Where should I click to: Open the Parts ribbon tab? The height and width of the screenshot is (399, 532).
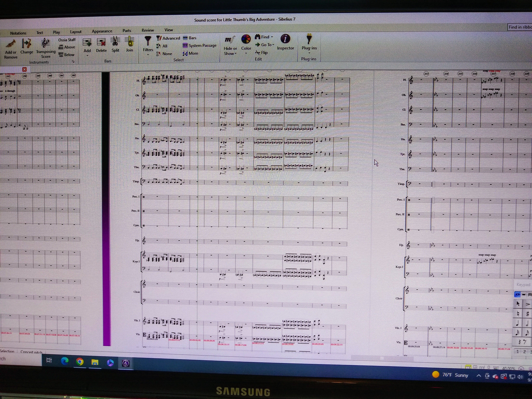pos(127,31)
